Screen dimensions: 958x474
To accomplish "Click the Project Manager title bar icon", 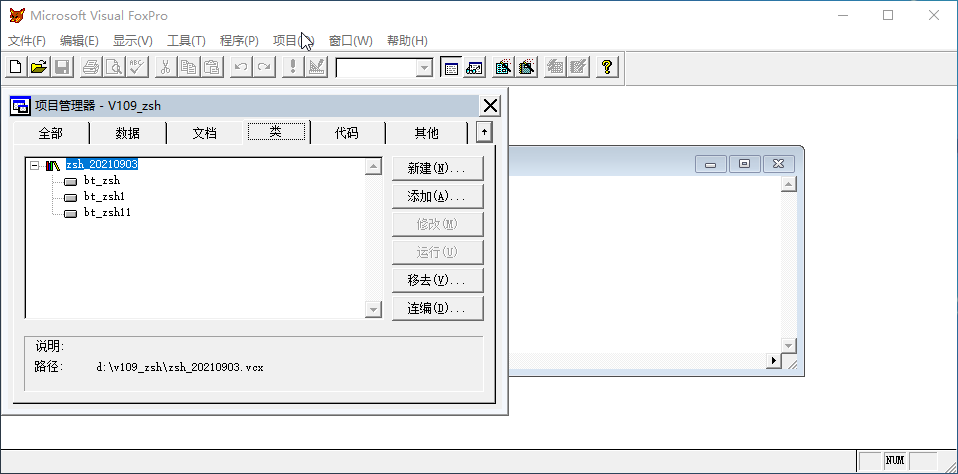I will (x=20, y=106).
